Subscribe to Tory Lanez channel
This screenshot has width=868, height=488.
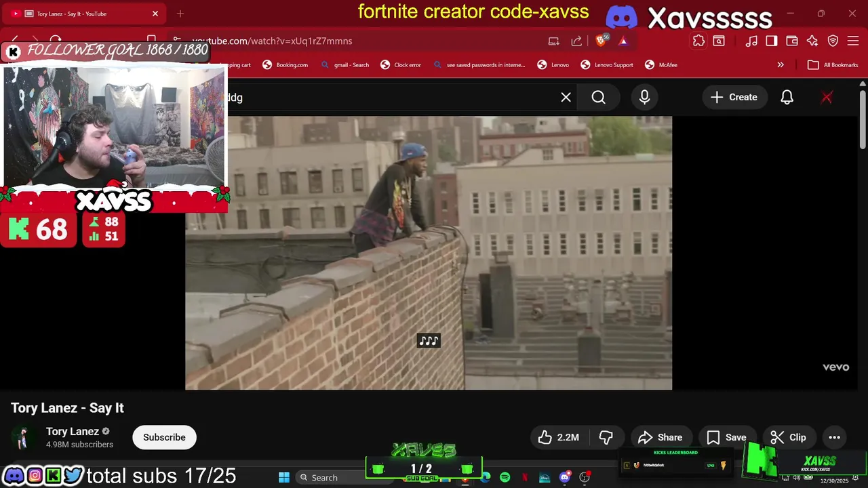(x=164, y=437)
